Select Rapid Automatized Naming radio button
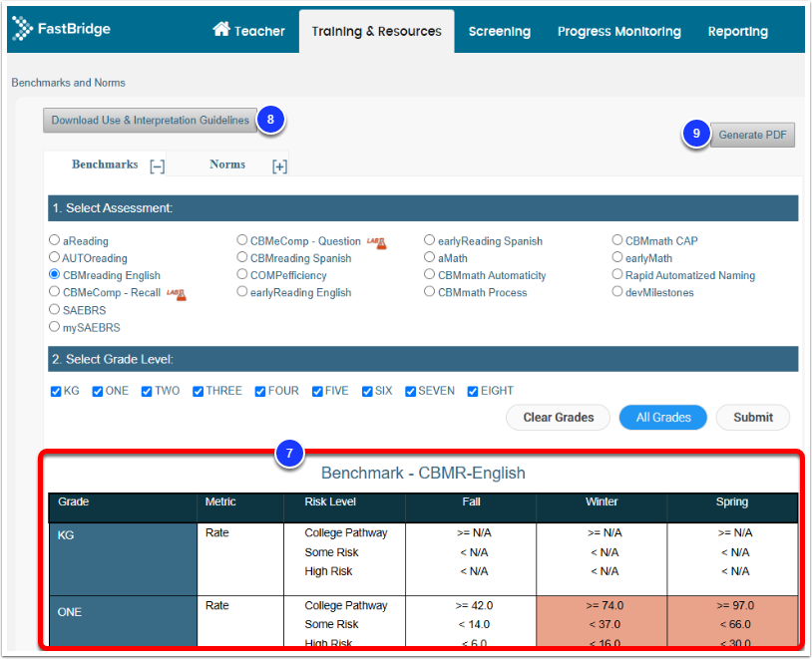This screenshot has height=659, width=812. 617,274
